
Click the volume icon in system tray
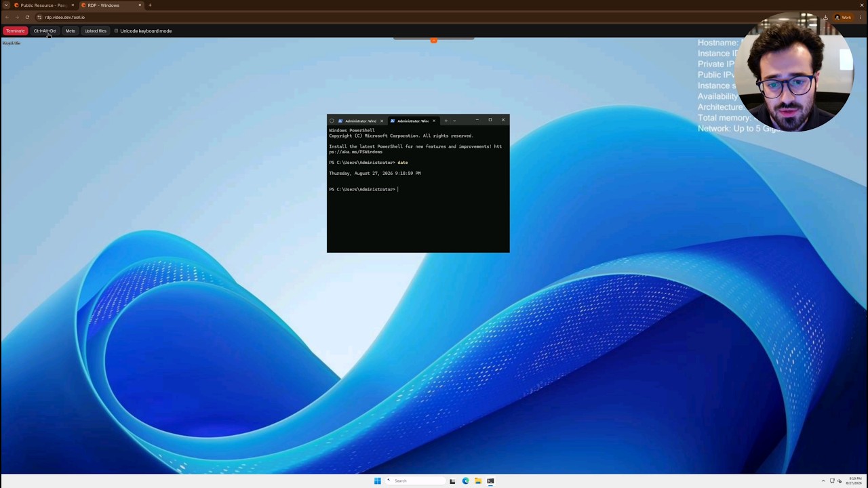[x=840, y=481]
